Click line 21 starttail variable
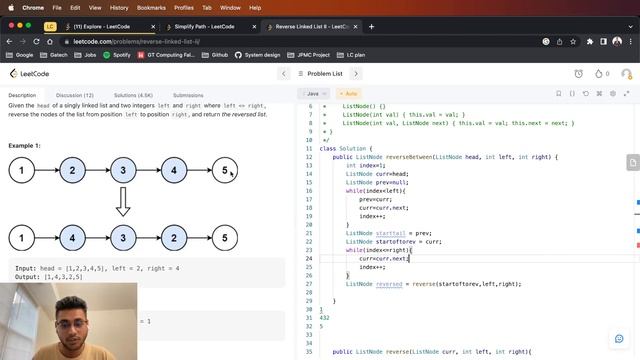The image size is (640, 360). (x=390, y=233)
